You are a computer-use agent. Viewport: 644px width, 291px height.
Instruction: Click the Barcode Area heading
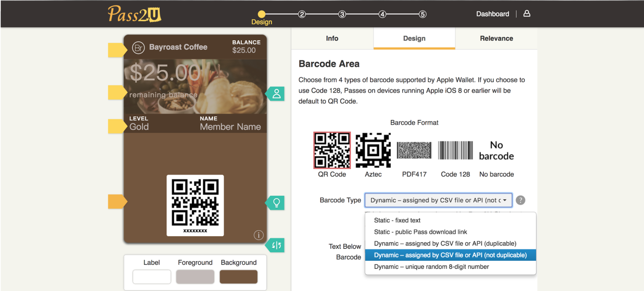click(x=329, y=64)
